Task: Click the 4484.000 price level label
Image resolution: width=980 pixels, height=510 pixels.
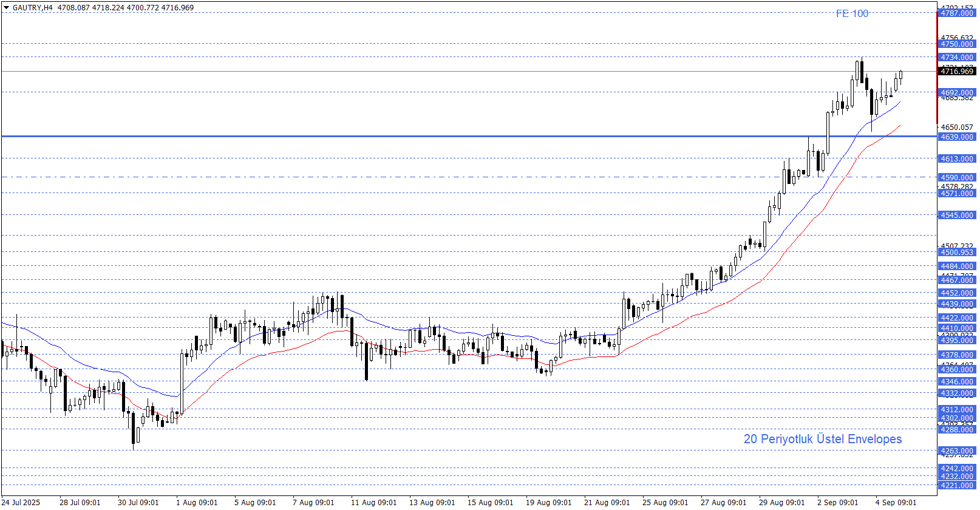Action: [957, 267]
